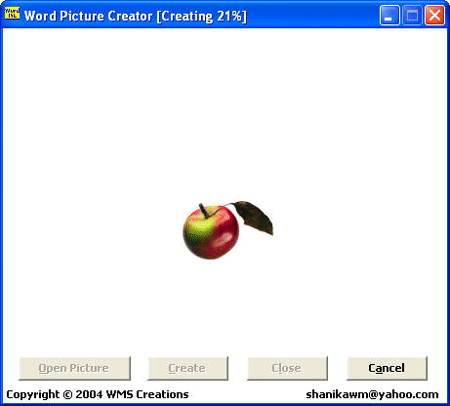Click the brown leaf attached to the apple
This screenshot has height=406, width=450.
255,217
